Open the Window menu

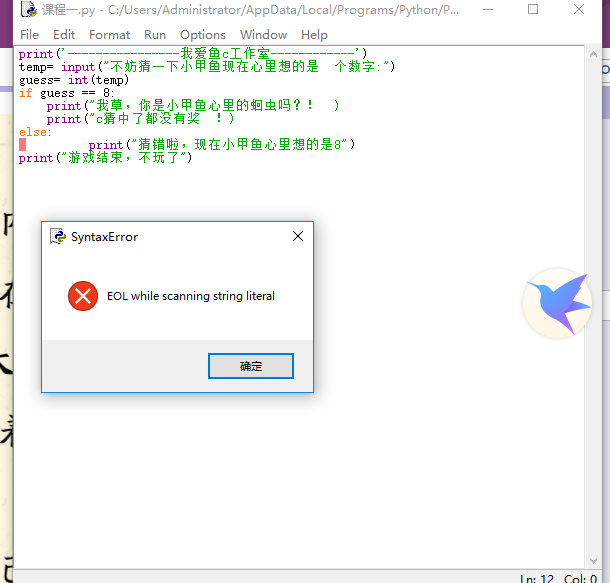point(263,34)
